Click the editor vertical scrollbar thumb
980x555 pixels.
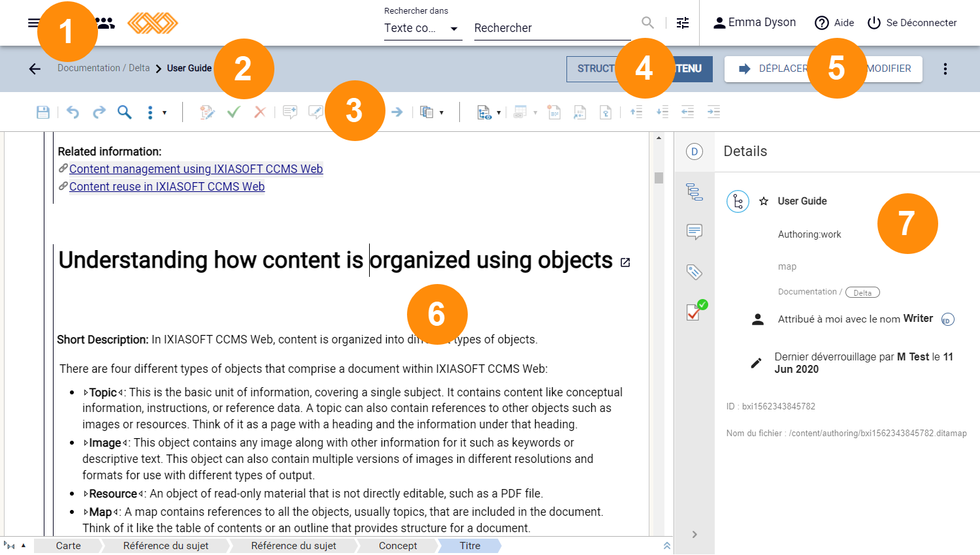point(659,178)
